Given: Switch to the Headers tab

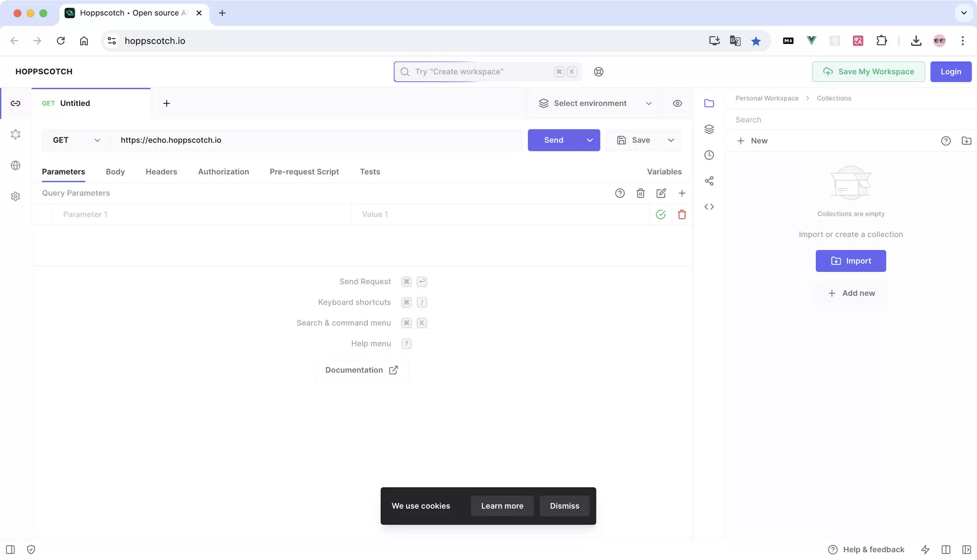Looking at the screenshot, I should 161,172.
